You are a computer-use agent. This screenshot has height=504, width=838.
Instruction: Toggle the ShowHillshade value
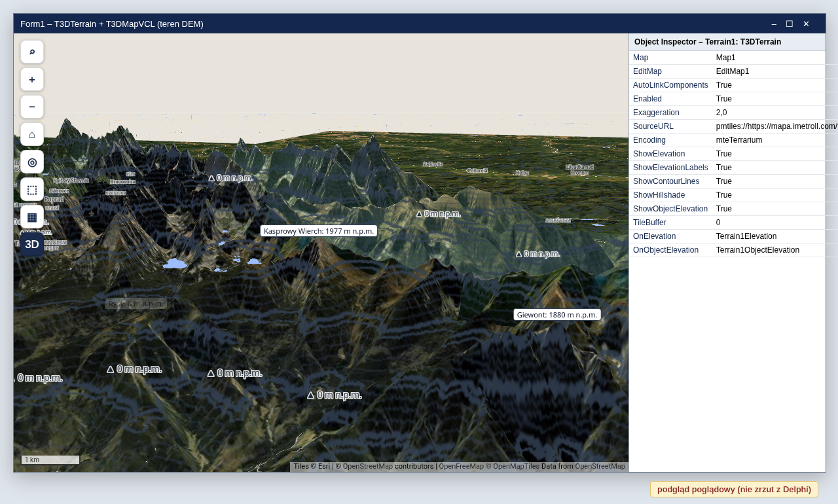point(724,195)
